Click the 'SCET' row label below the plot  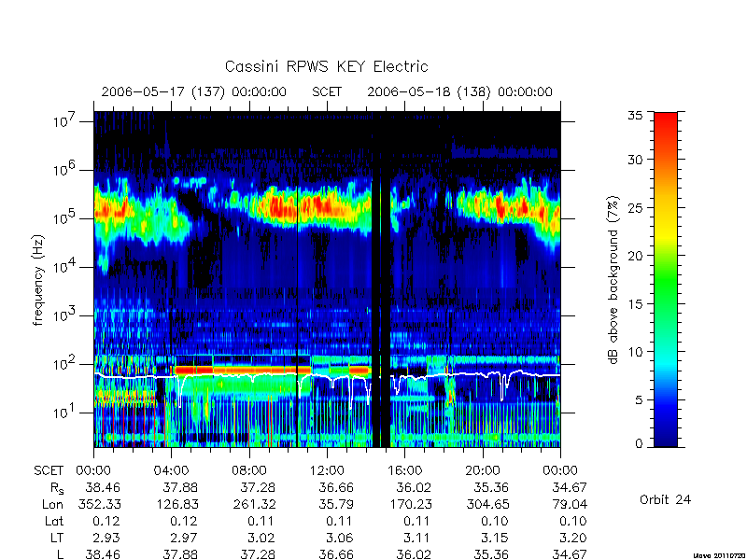49,470
